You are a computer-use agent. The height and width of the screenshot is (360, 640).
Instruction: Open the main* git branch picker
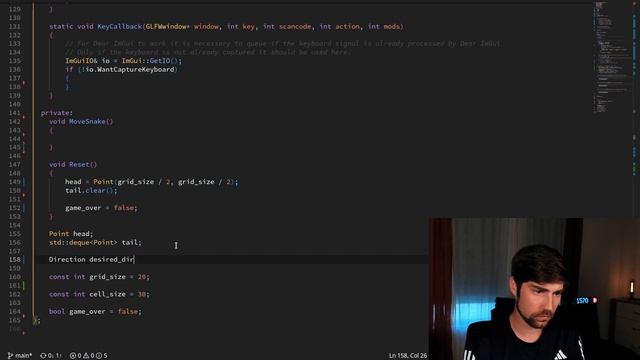pos(20,356)
